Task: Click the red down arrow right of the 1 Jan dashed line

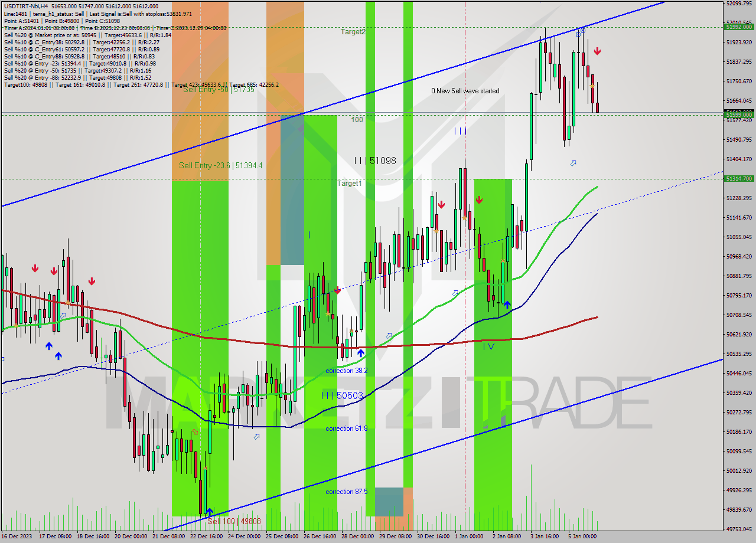Action: (x=479, y=200)
